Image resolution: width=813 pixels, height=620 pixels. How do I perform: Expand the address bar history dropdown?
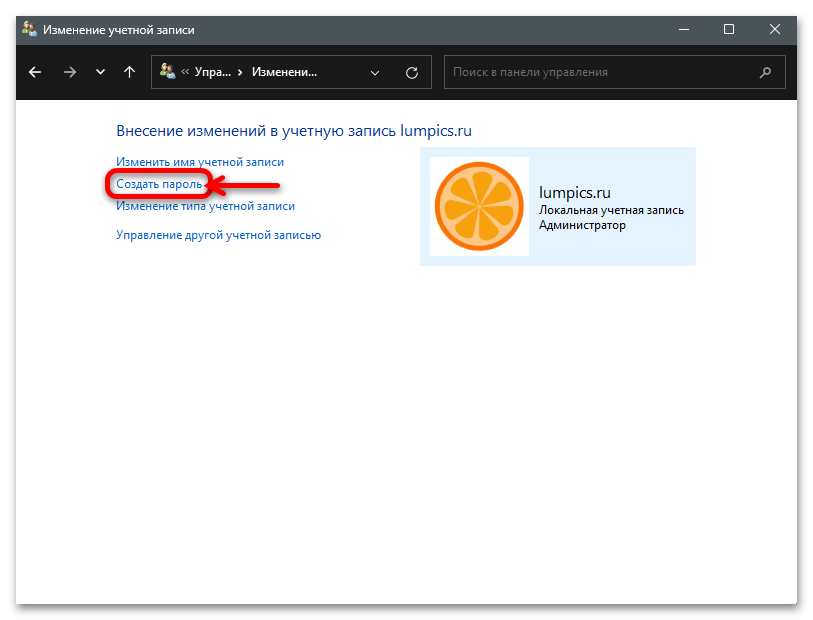coord(375,73)
